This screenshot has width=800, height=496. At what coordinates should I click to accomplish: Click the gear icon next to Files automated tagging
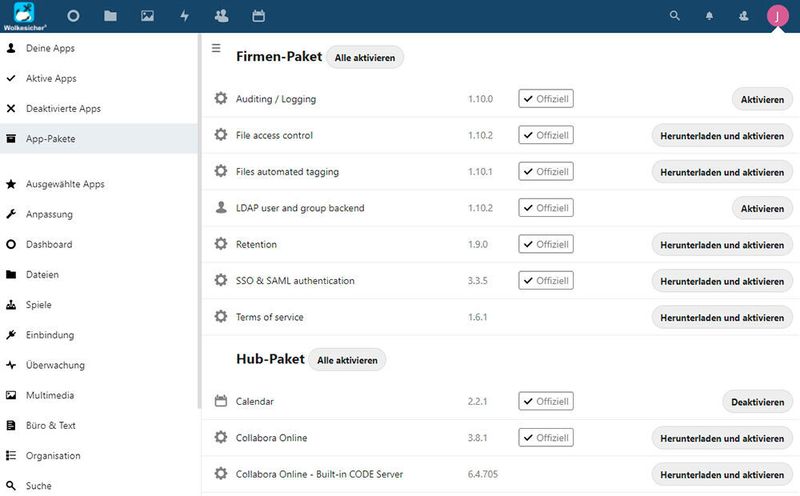click(x=221, y=171)
